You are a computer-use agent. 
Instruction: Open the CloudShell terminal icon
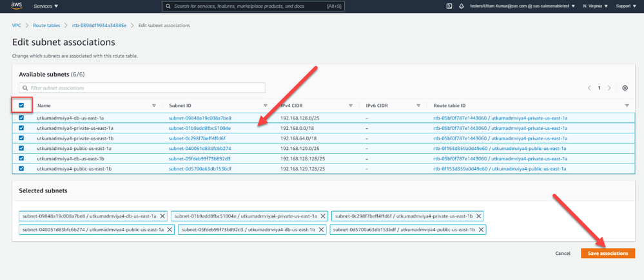pyautogui.click(x=449, y=6)
